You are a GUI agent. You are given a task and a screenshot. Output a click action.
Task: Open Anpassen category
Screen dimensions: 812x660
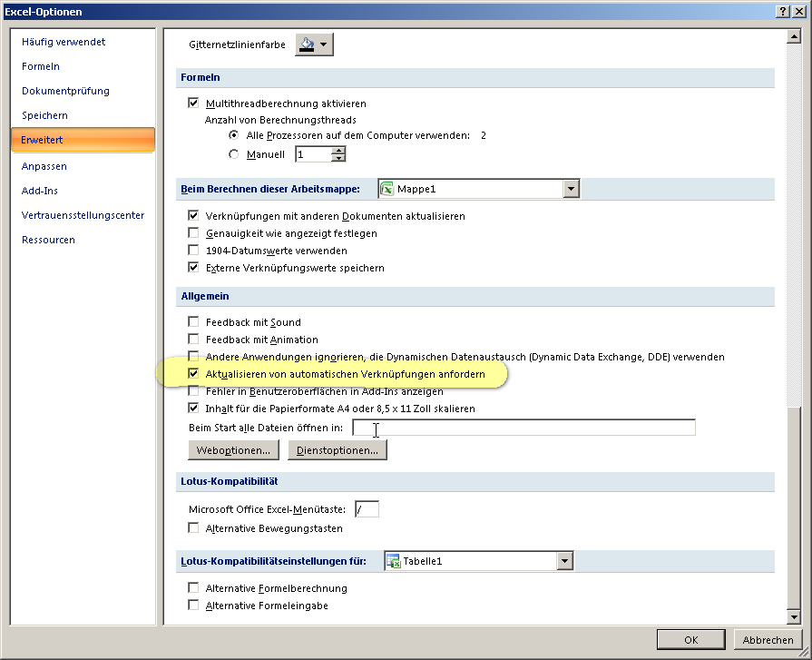click(x=44, y=166)
